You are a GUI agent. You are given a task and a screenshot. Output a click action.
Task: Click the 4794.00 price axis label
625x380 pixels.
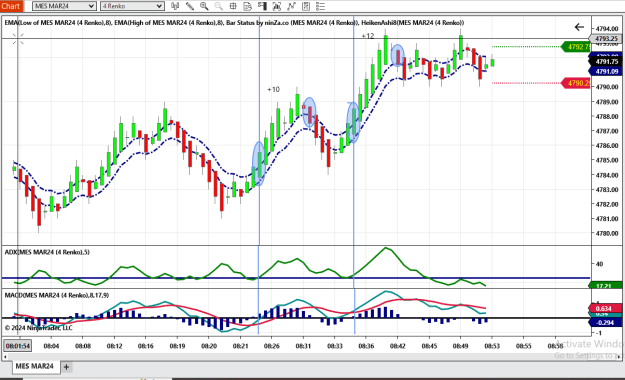pyautogui.click(x=607, y=29)
